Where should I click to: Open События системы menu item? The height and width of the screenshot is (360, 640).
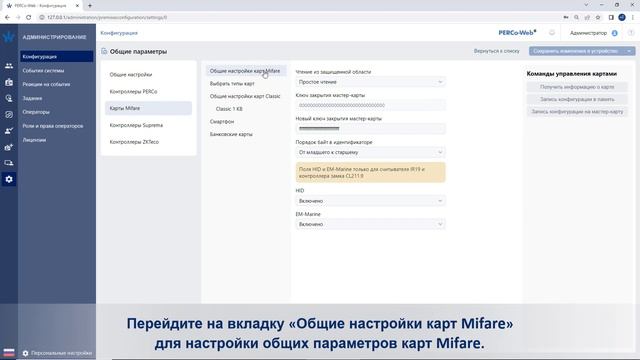[43, 71]
